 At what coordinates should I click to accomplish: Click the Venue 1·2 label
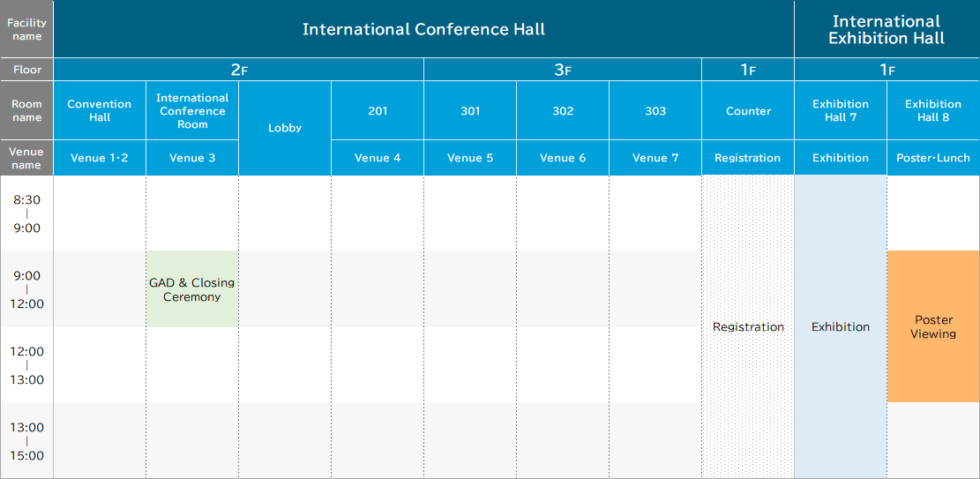100,158
